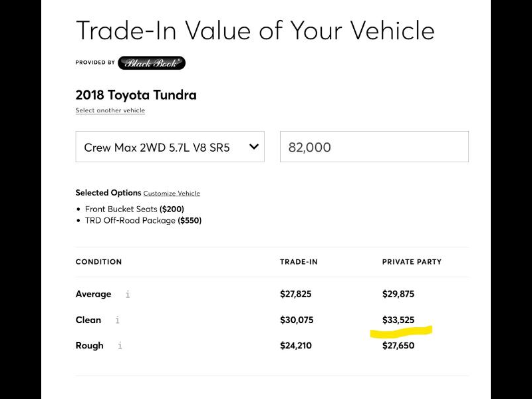Open the Customize Vehicle link
The width and height of the screenshot is (532, 399).
point(172,194)
